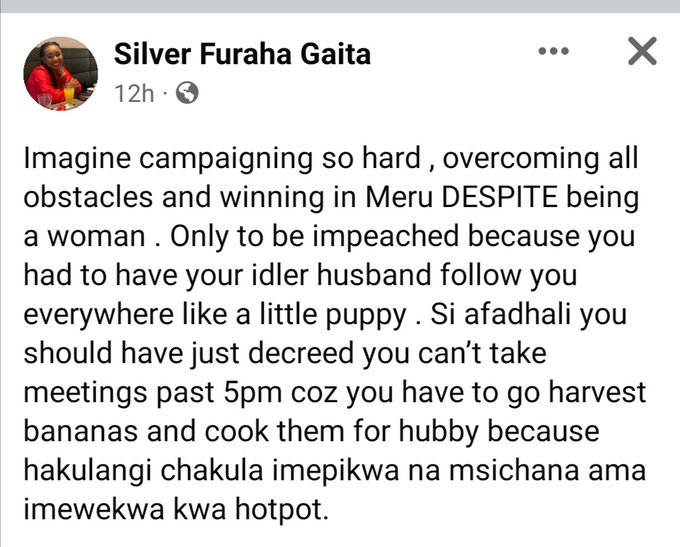This screenshot has width=680, height=547.
Task: Close the post with the X icon
Action: tap(641, 51)
